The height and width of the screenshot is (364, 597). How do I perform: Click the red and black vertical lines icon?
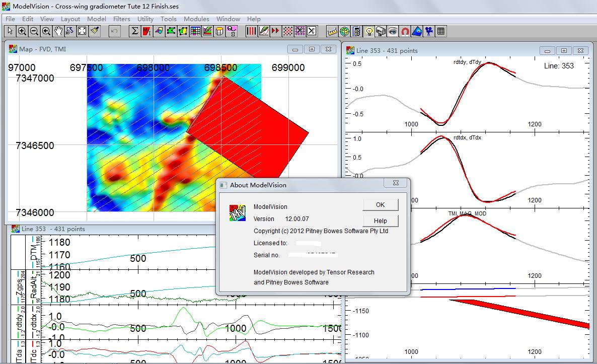(251, 31)
